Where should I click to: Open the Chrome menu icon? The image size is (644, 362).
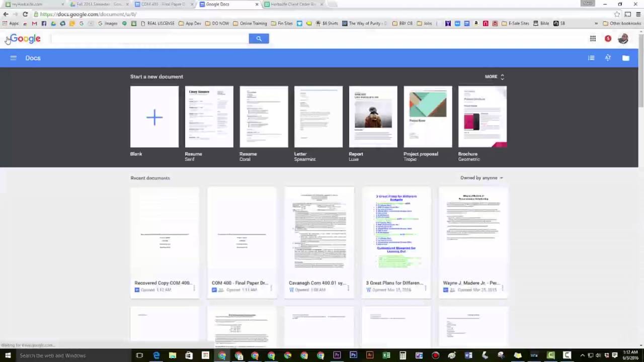[638, 14]
